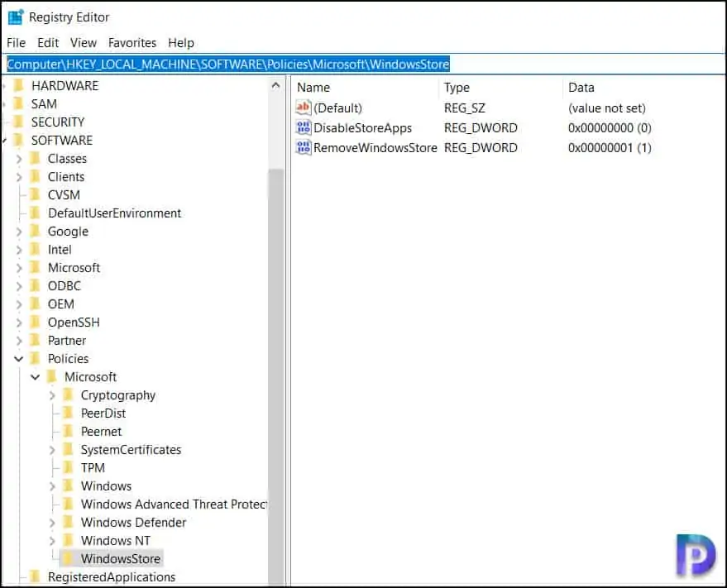Click REG_SZ type of (Default)
Viewport: 727px width, 588px height.
(465, 108)
